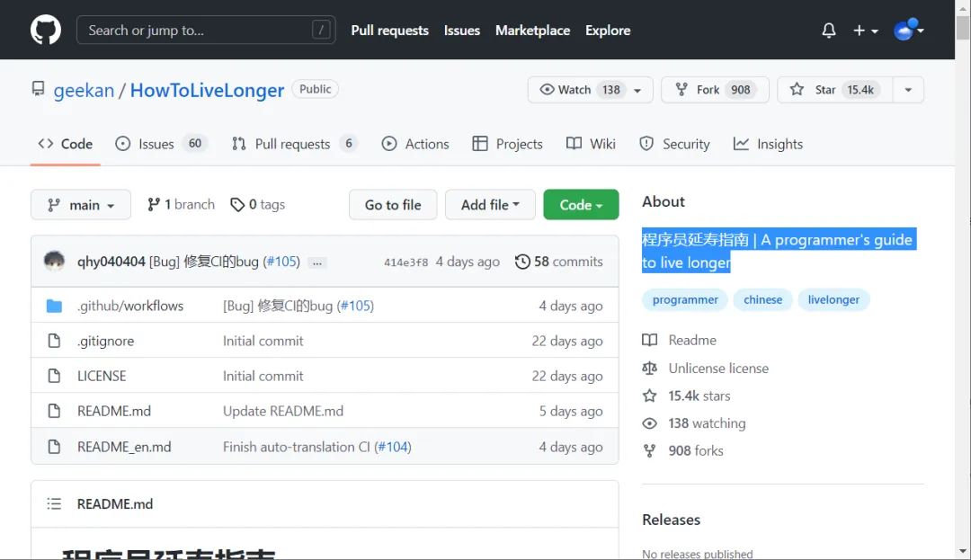View the 138 watching link

[694, 423]
